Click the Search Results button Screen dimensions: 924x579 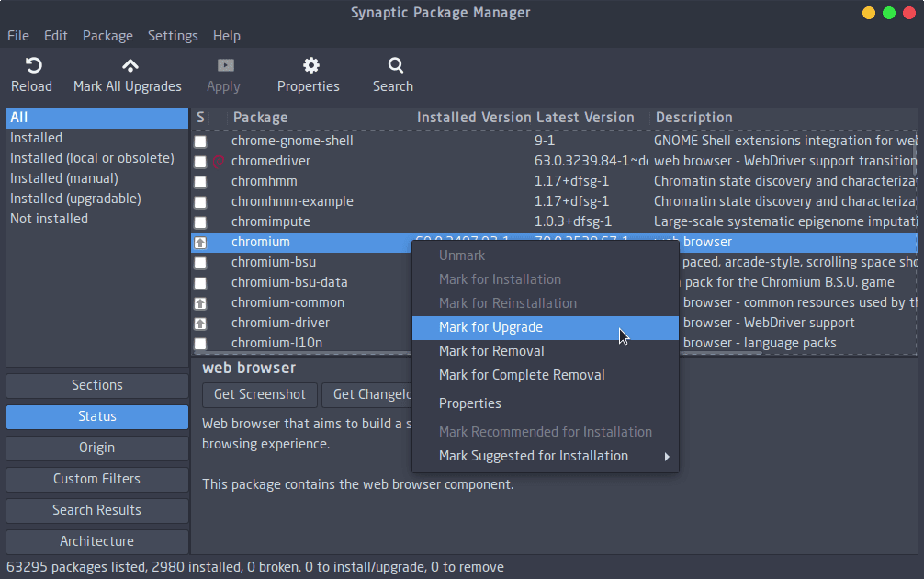point(97,511)
